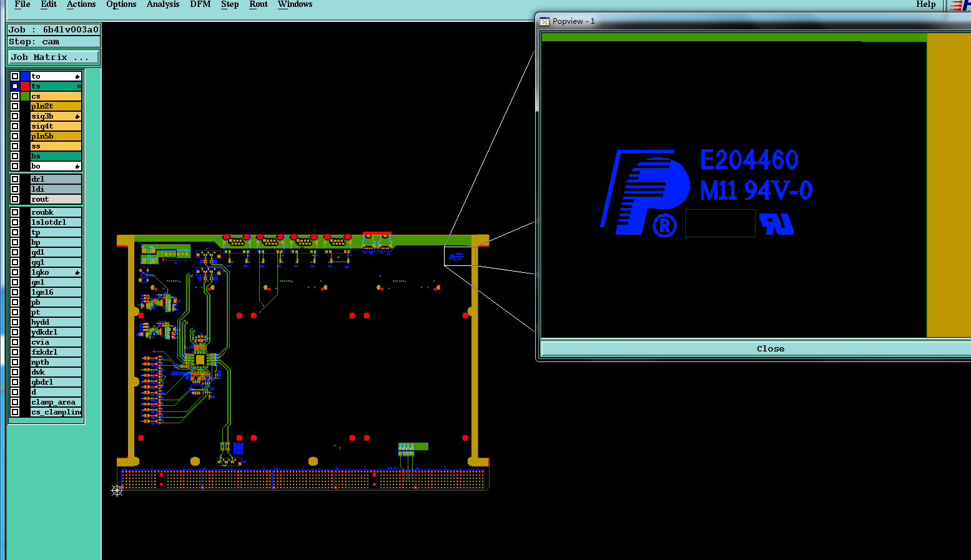Image resolution: width=971 pixels, height=560 pixels.
Task: Open the Step menu
Action: [x=230, y=4]
